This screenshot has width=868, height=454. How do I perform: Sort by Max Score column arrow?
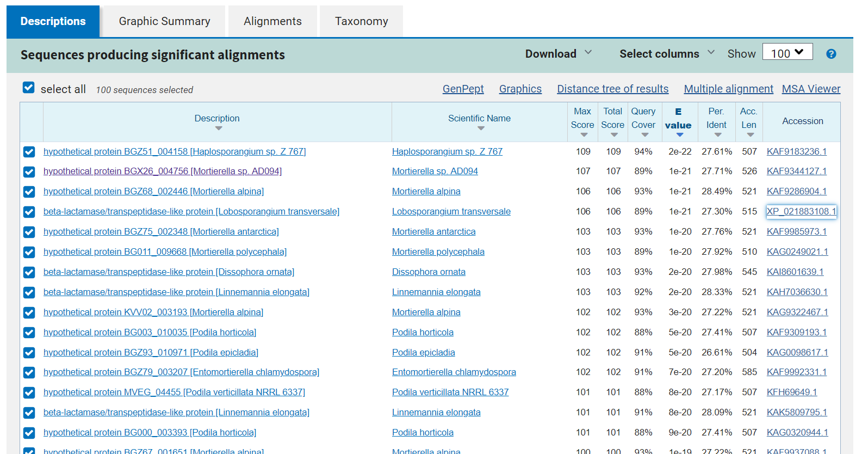[584, 135]
